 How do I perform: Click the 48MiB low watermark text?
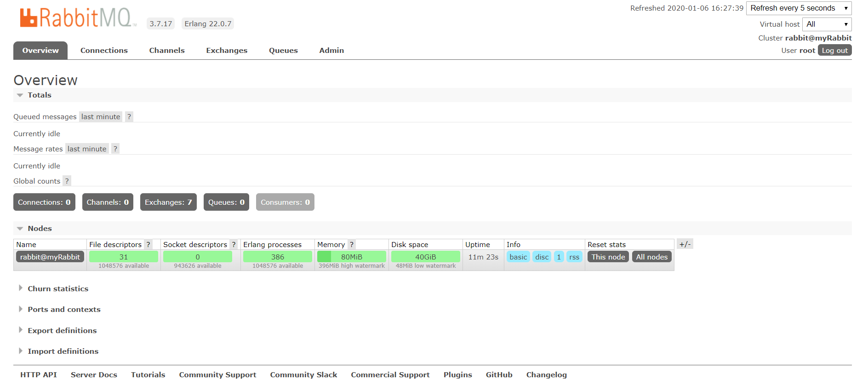[426, 266]
